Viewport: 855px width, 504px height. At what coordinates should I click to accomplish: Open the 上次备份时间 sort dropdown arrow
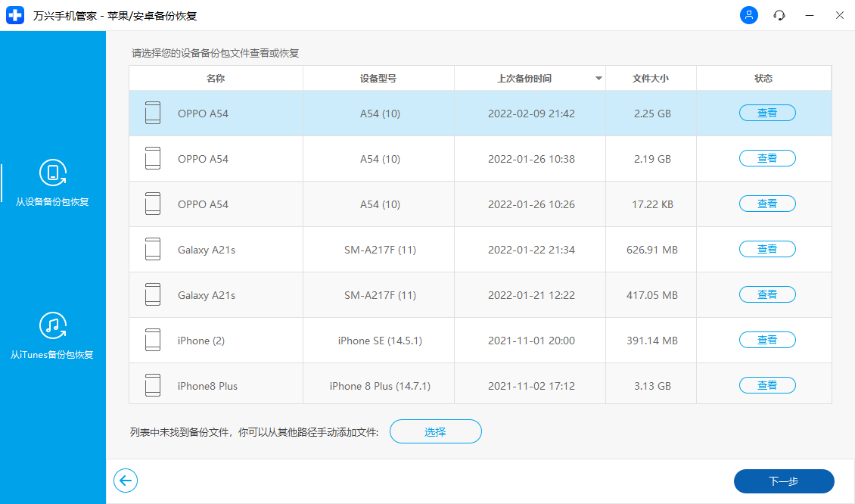point(598,78)
